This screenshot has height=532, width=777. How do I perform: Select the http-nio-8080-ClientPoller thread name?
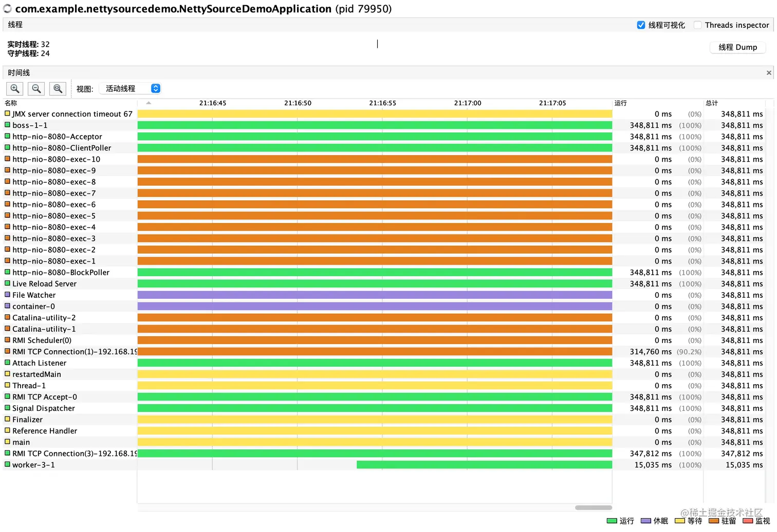coord(62,148)
